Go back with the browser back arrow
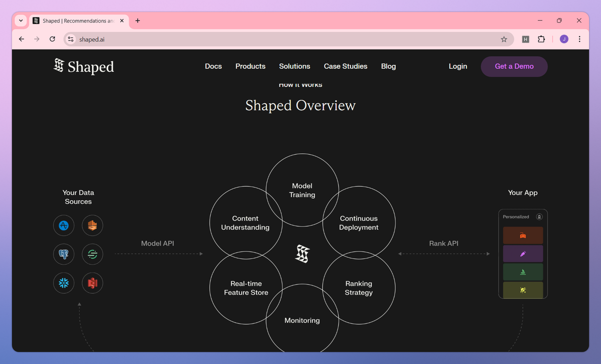This screenshot has height=364, width=601. (21, 39)
